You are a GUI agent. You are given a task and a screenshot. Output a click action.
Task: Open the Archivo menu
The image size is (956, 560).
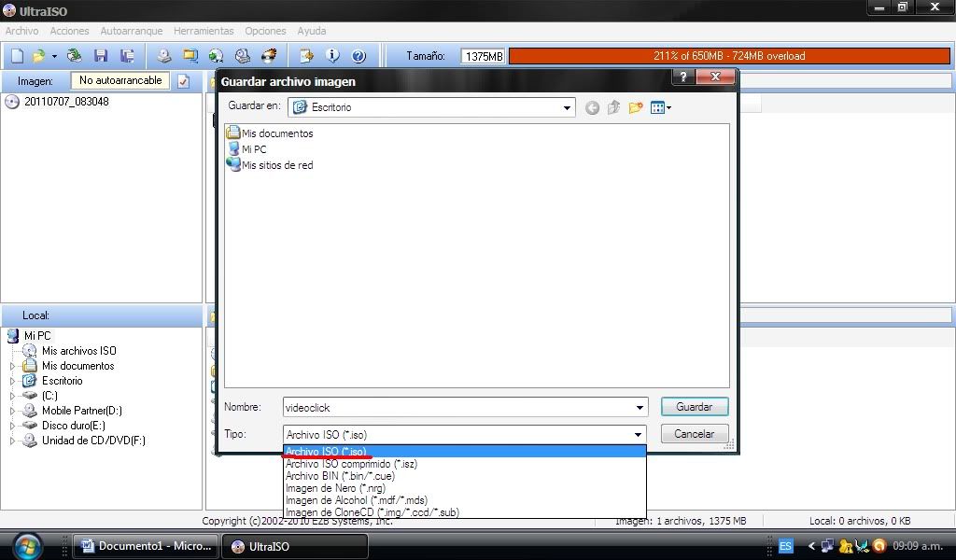pyautogui.click(x=22, y=31)
